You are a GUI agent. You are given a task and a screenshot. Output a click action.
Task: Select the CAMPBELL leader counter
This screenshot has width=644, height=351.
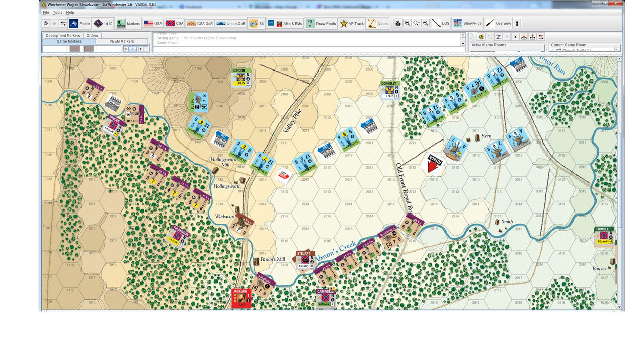[x=326, y=298]
